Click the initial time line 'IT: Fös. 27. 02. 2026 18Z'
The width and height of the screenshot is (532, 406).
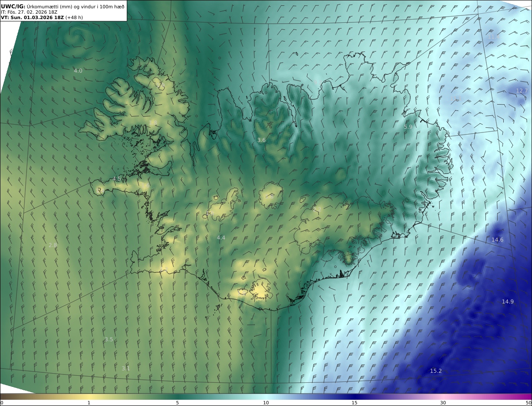tap(29, 12)
